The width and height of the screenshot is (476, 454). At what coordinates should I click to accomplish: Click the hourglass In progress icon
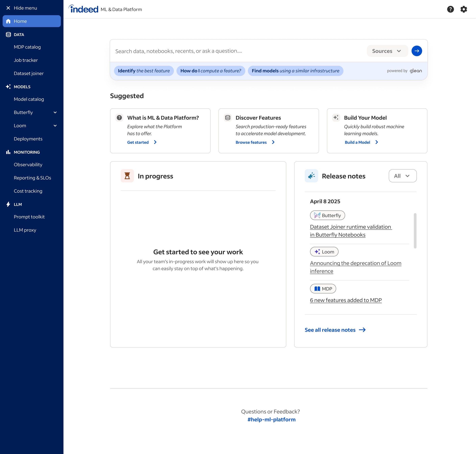click(127, 176)
